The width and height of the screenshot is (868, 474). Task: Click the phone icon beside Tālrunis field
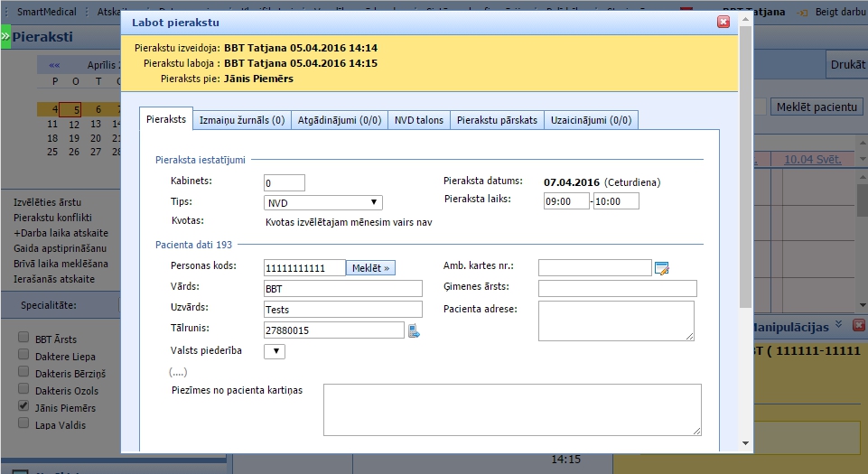[x=414, y=331]
